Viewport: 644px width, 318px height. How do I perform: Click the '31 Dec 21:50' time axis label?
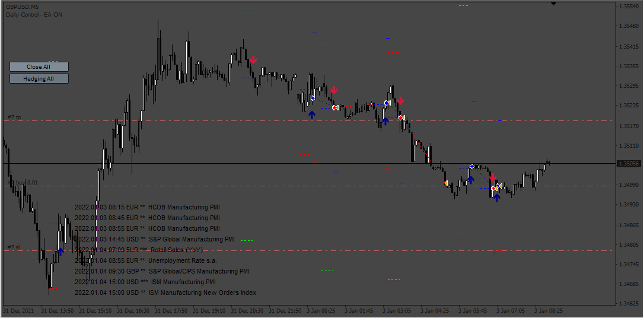tap(285, 311)
